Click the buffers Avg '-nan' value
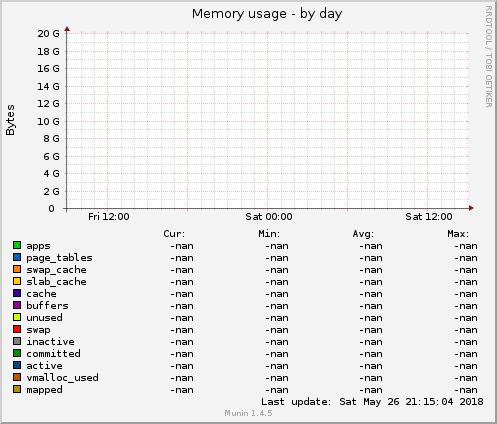The image size is (497, 424). click(371, 306)
